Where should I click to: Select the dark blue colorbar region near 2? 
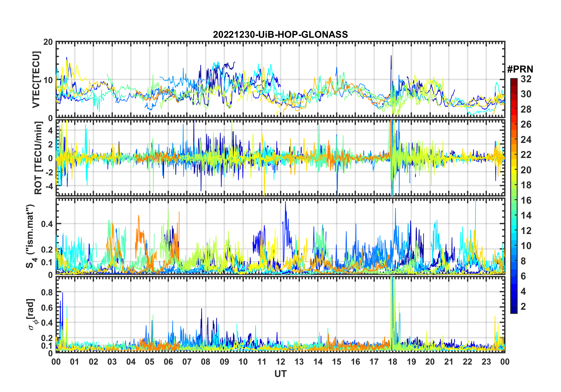pyautogui.click(x=514, y=307)
